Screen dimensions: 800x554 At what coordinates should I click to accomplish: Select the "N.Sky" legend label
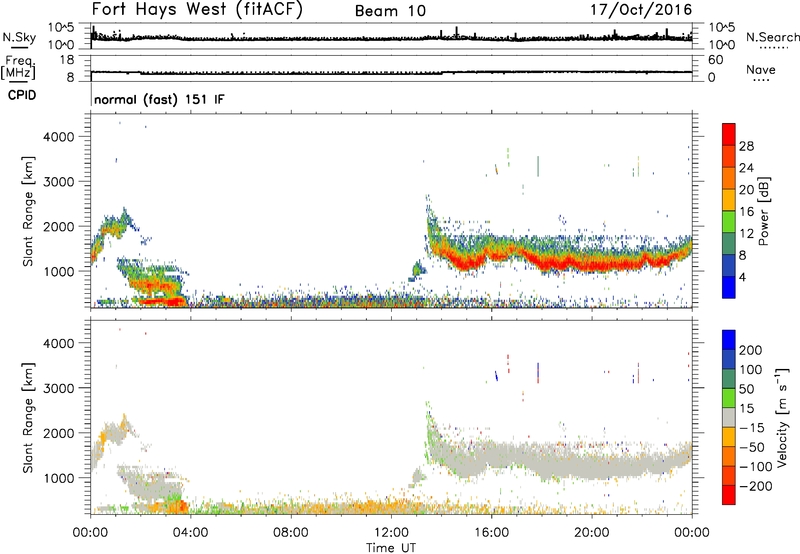[x=19, y=37]
